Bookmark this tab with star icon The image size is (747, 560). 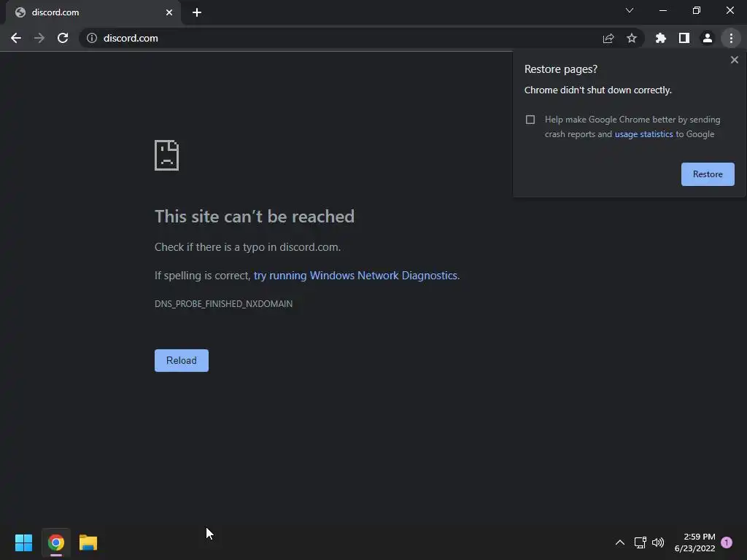[x=632, y=38]
